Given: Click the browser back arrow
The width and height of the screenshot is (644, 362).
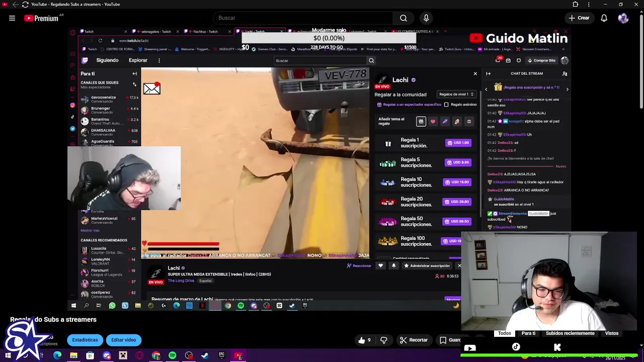Looking at the screenshot, I should 15,5.
